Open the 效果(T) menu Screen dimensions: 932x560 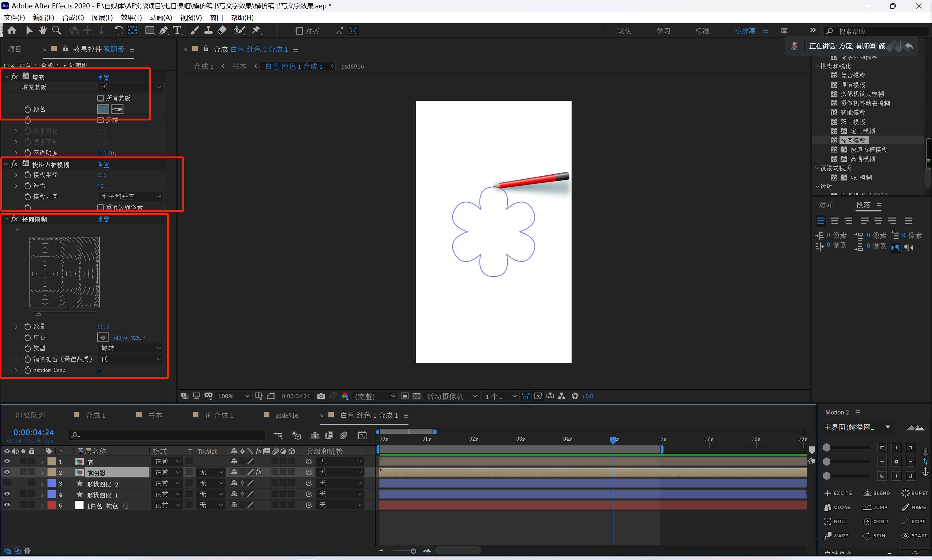tap(131, 18)
